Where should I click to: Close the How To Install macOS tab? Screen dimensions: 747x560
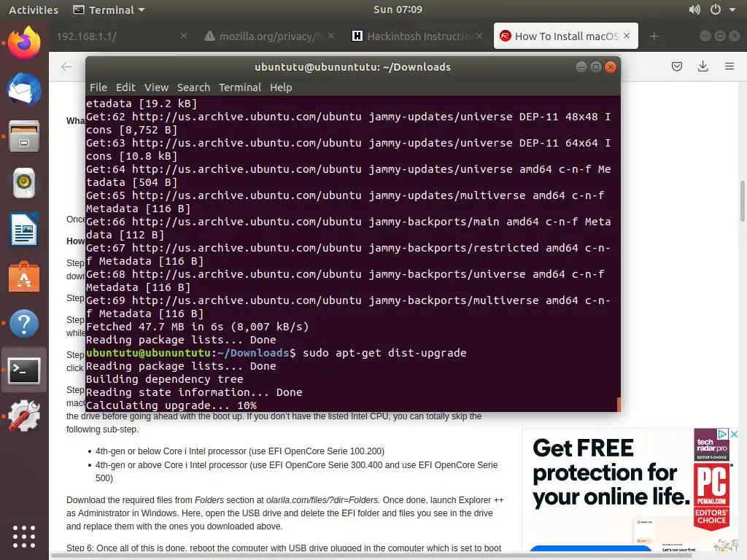click(x=627, y=36)
